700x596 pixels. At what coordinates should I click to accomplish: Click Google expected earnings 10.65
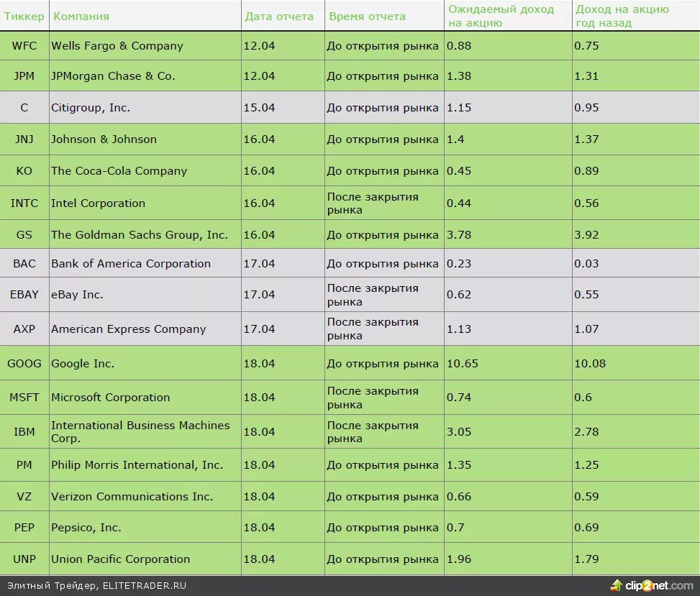[x=462, y=363]
